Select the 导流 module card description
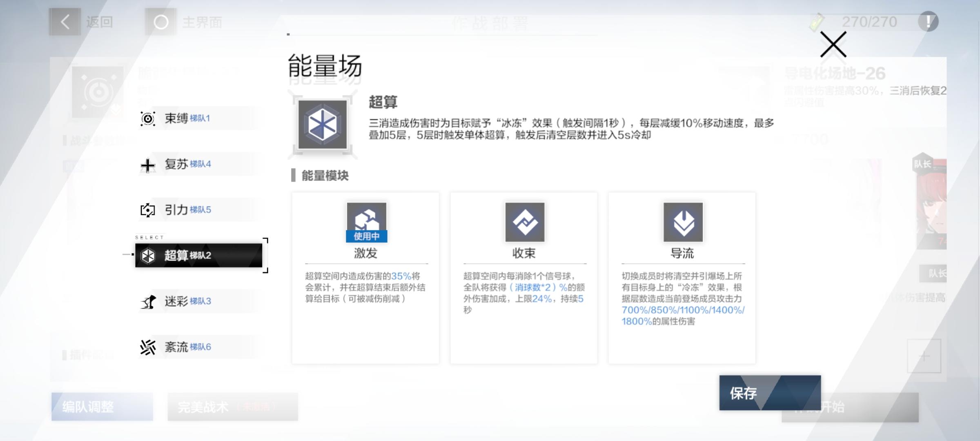The height and width of the screenshot is (441, 980). 683,298
